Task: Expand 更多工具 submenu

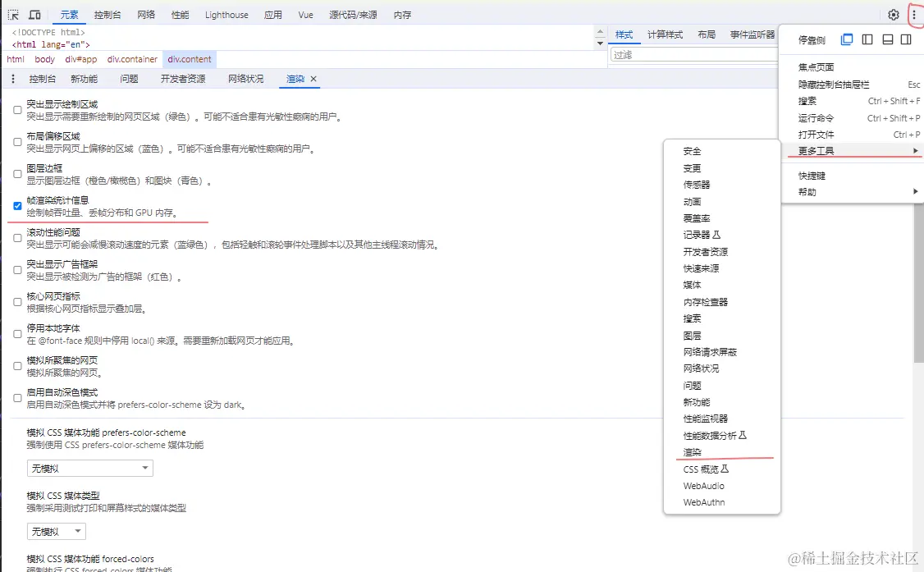Action: tap(852, 151)
